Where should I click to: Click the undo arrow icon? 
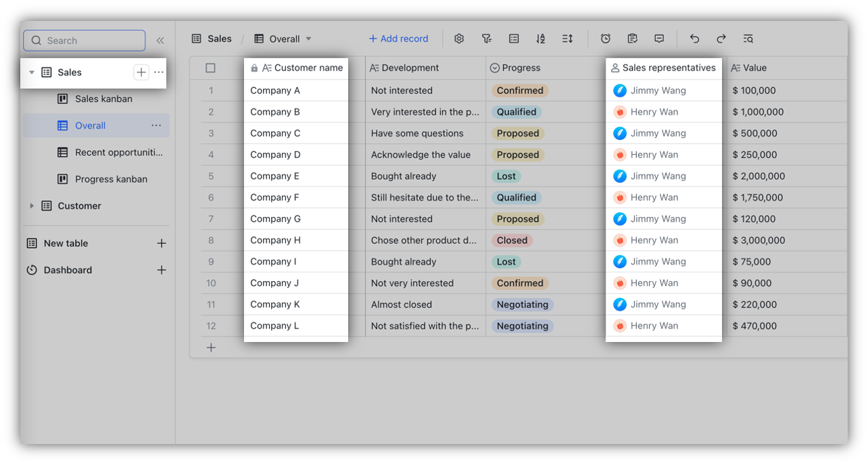(x=694, y=39)
